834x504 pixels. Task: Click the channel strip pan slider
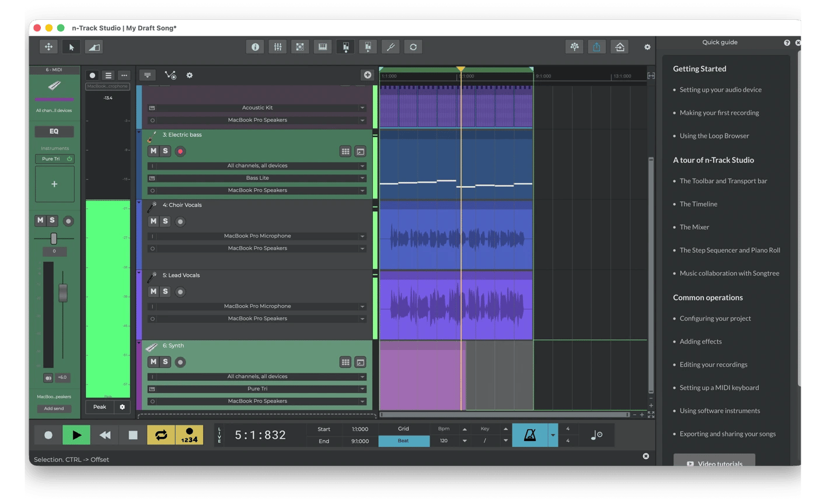(x=54, y=239)
